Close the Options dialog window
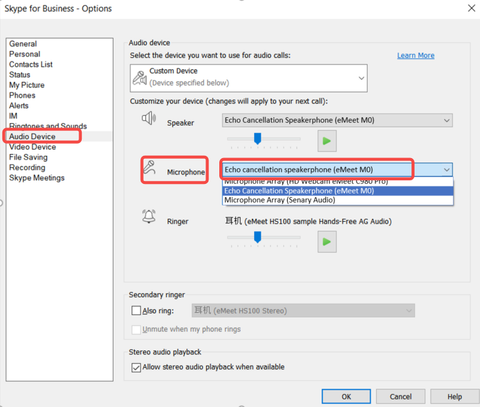 [x=471, y=8]
